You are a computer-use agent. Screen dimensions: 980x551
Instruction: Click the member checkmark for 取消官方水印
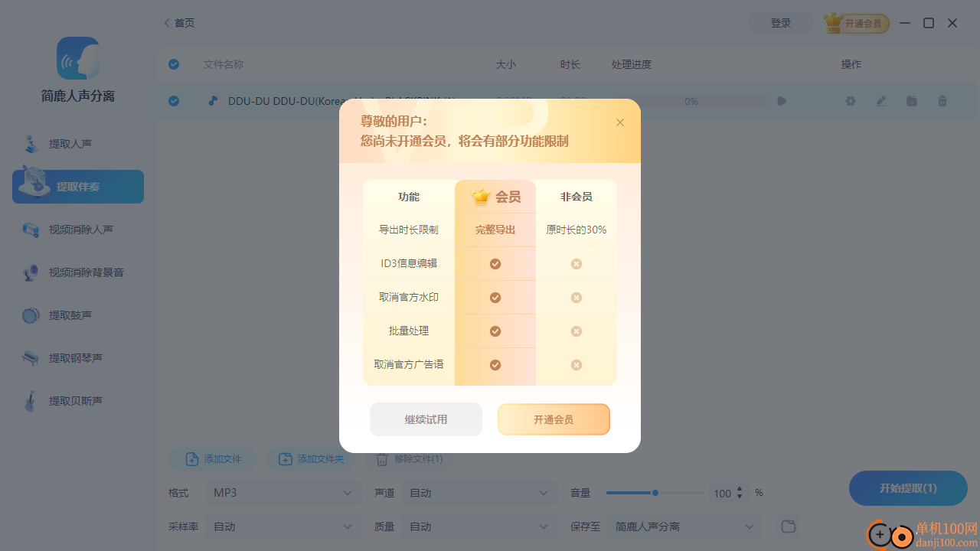(495, 298)
